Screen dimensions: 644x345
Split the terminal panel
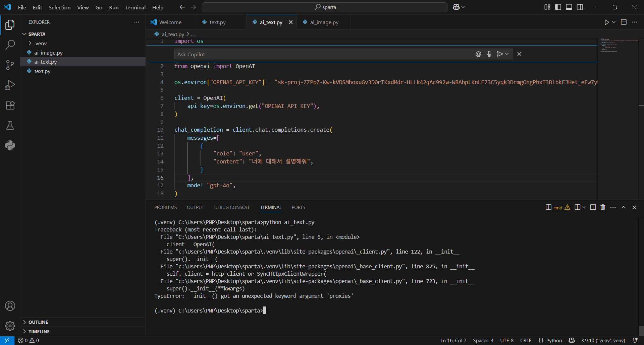(x=593, y=207)
